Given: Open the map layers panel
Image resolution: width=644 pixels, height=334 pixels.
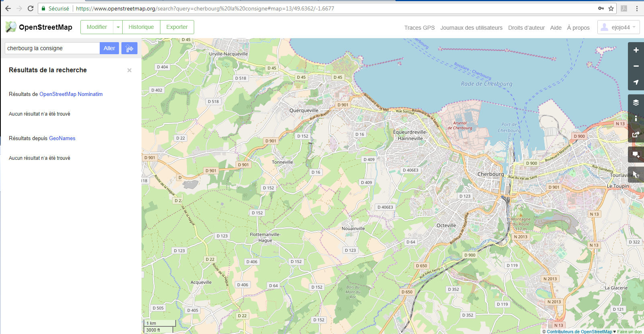Looking at the screenshot, I should coord(636,102).
